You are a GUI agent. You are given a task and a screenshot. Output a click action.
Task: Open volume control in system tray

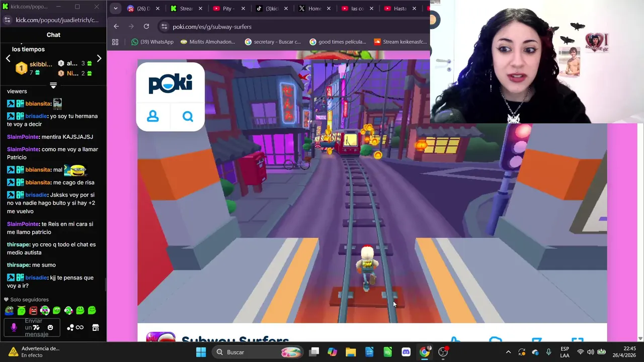click(x=591, y=352)
